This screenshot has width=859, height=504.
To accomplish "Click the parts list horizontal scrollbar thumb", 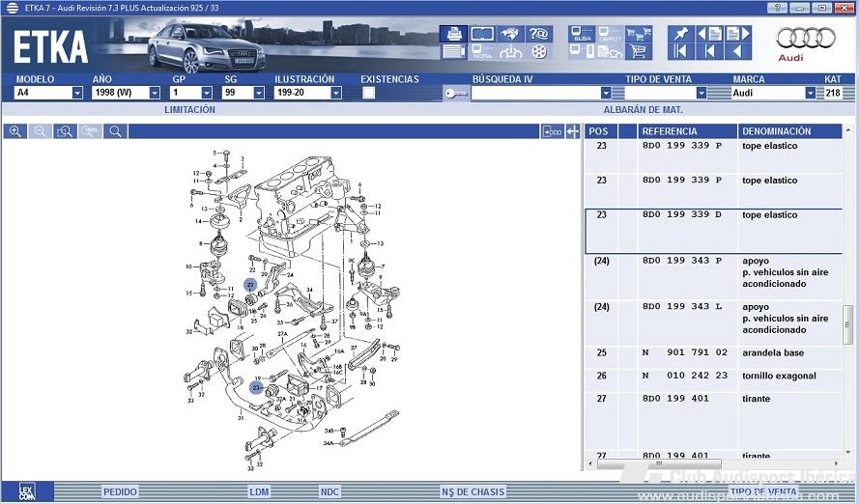I will [659, 463].
